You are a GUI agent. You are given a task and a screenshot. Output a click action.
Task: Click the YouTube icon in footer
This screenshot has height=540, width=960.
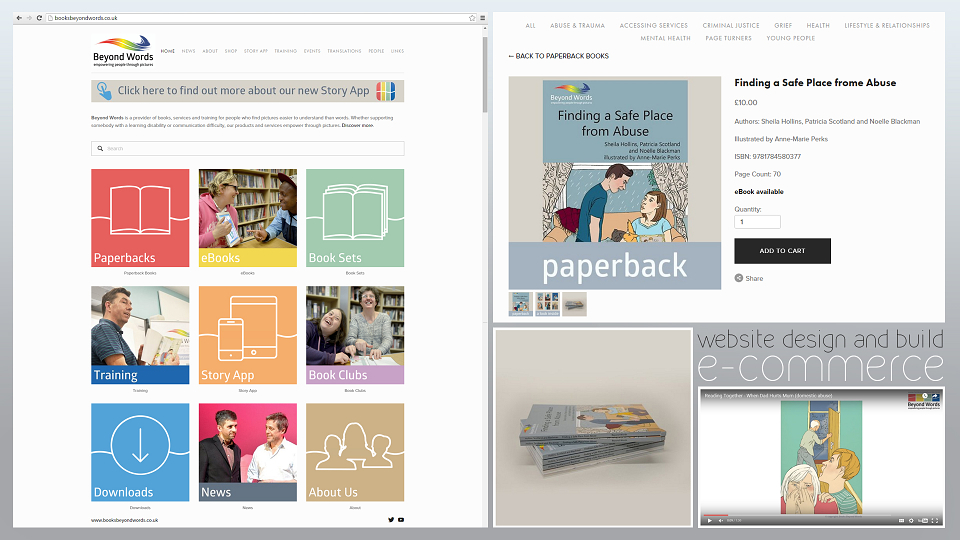pos(401,520)
